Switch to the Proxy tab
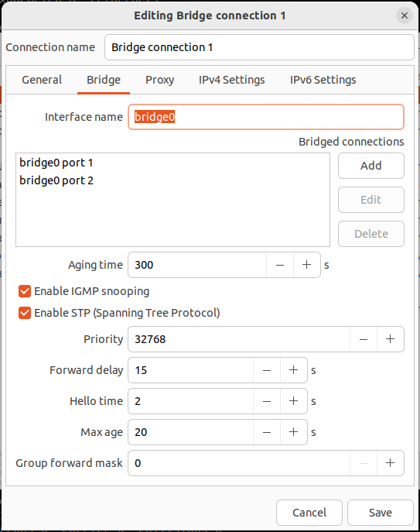Screen dimensions: 420x532 [159, 80]
